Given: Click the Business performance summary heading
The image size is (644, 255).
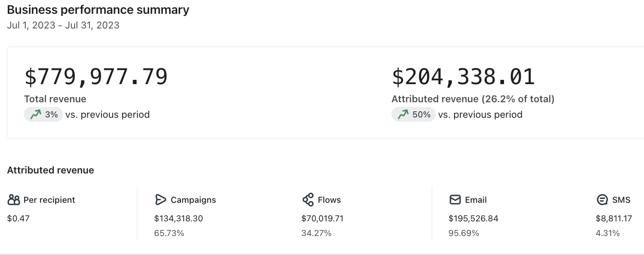Looking at the screenshot, I should (x=98, y=10).
